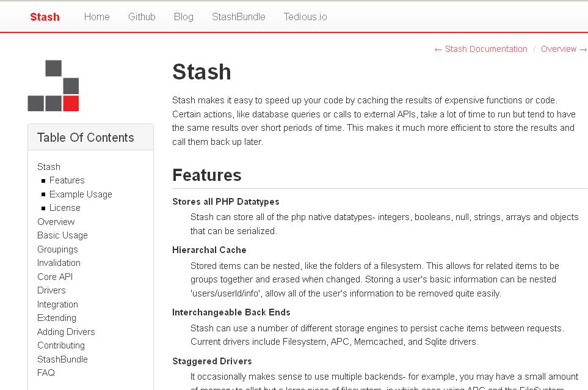Click the 'Hierarchal Cache' feature term
Image resolution: width=588 pixels, height=390 pixels.
coord(209,250)
